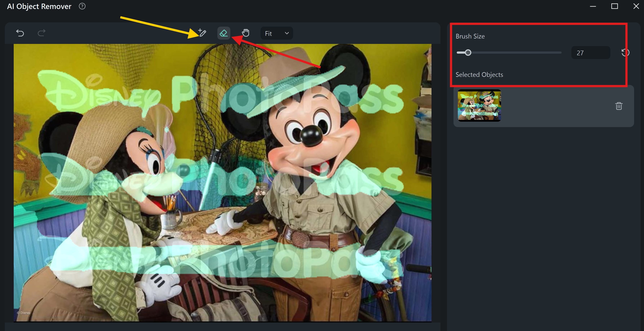Activate the Hand pan tool
The width and height of the screenshot is (644, 331).
(245, 33)
